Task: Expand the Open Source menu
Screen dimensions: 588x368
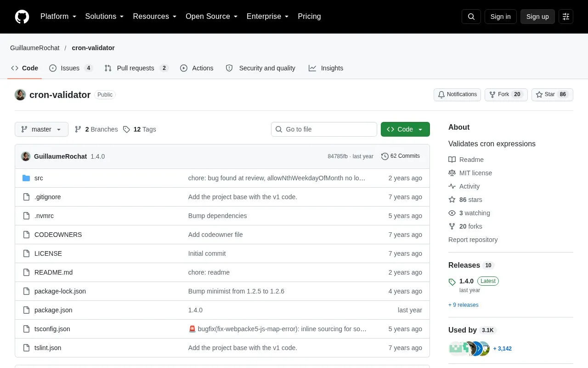Action: click(212, 17)
